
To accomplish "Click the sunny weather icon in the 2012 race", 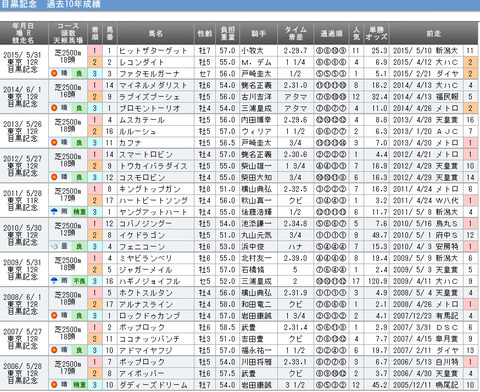I will [54, 177].
